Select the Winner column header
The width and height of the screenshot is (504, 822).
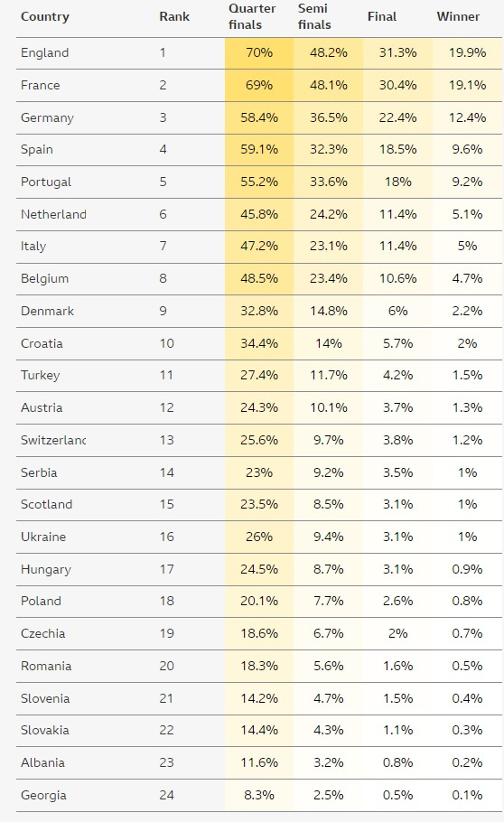[458, 17]
